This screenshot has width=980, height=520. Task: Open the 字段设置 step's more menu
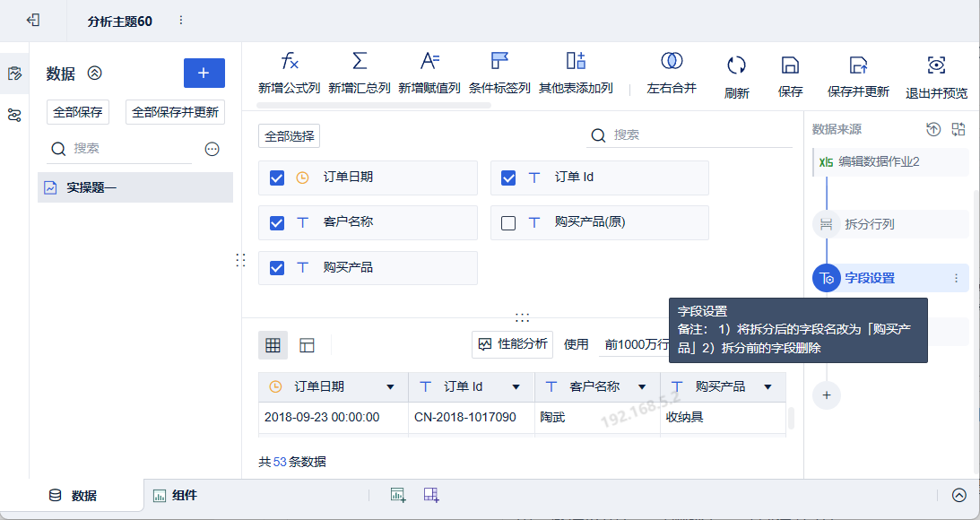(957, 278)
